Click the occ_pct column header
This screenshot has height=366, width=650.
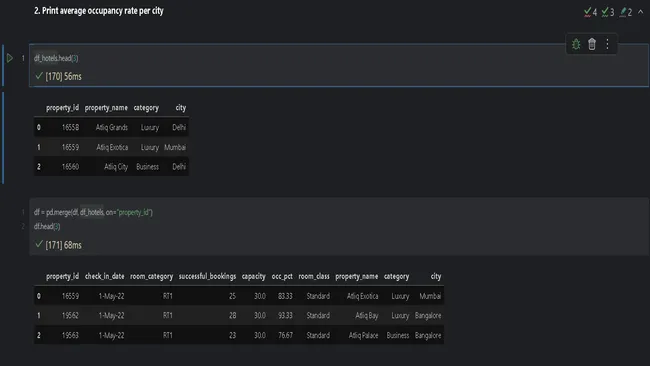click(x=282, y=276)
